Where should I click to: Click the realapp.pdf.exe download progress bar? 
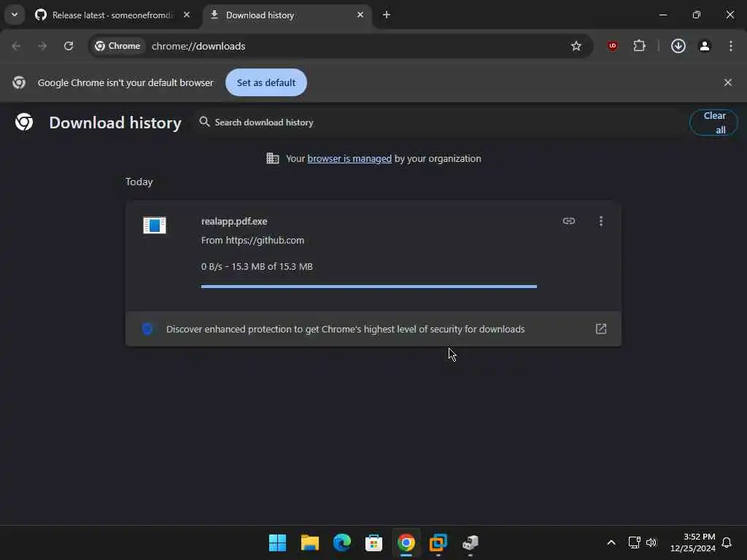(368, 286)
